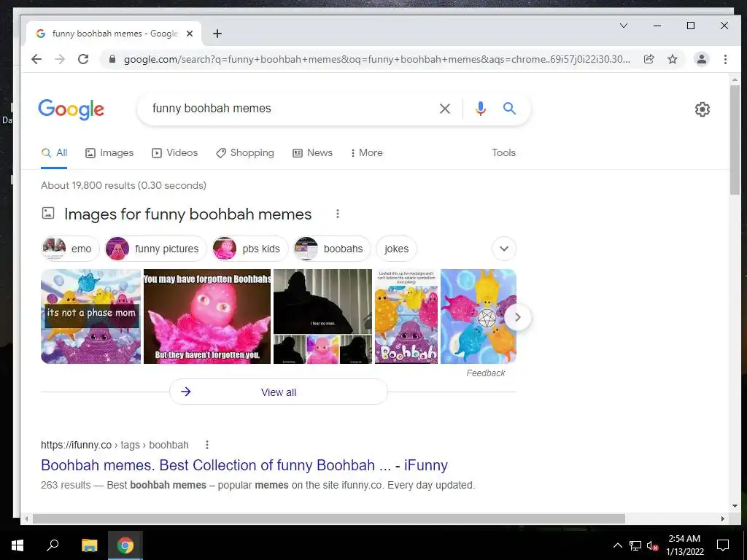Viewport: 747px width, 560px height.
Task: Show hidden system tray icons
Action: pos(617,545)
